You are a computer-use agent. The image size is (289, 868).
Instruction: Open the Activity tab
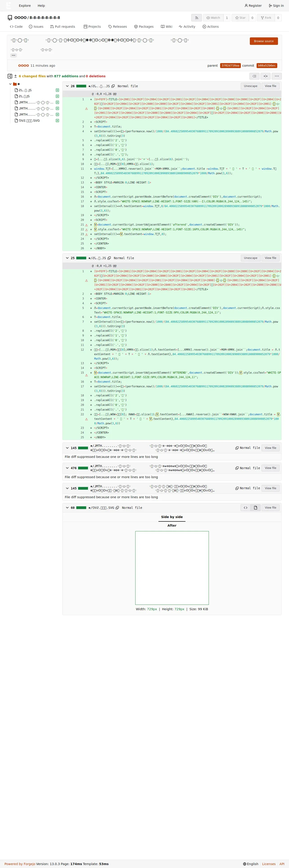(x=187, y=27)
